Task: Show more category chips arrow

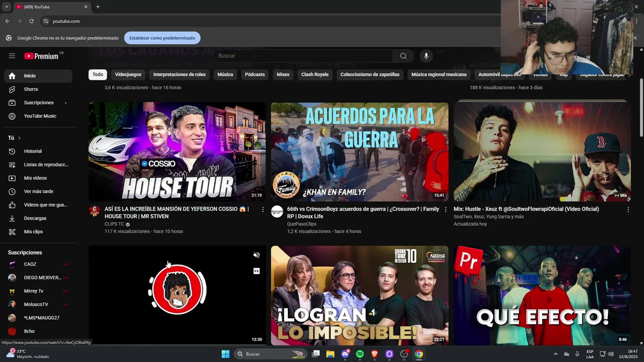Action: point(629,74)
